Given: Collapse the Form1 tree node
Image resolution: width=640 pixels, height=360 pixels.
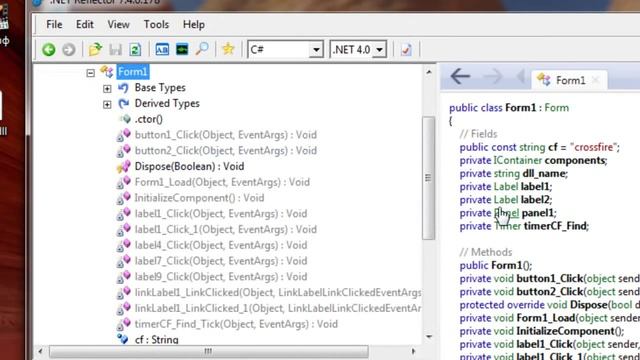Looking at the screenshot, I should pyautogui.click(x=91, y=73).
